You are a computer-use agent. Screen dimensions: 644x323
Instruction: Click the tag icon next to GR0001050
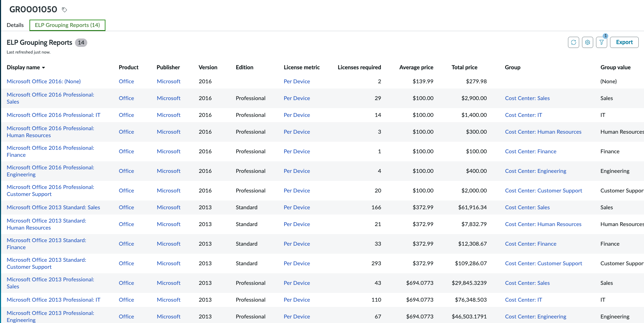(64, 10)
